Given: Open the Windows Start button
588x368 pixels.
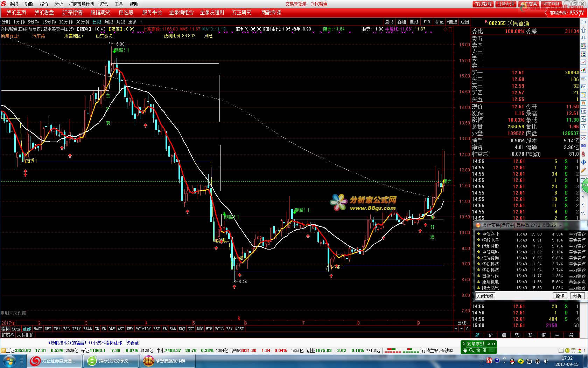Looking at the screenshot, I should tap(9, 361).
